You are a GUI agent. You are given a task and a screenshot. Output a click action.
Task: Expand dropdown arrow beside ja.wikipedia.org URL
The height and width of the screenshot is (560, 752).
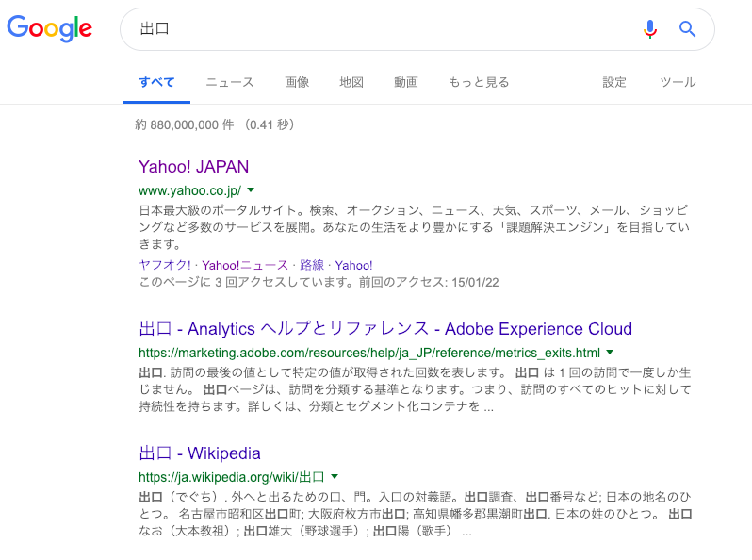click(335, 476)
